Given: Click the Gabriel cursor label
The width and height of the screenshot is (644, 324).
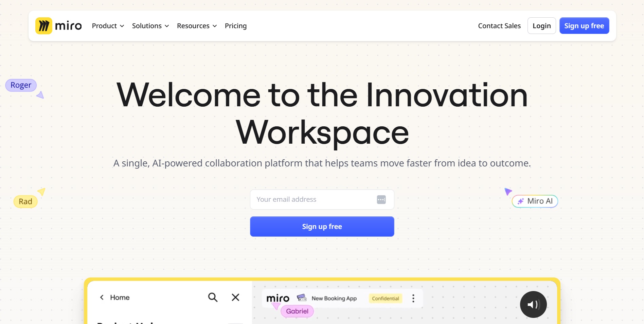Looking at the screenshot, I should coord(297,311).
